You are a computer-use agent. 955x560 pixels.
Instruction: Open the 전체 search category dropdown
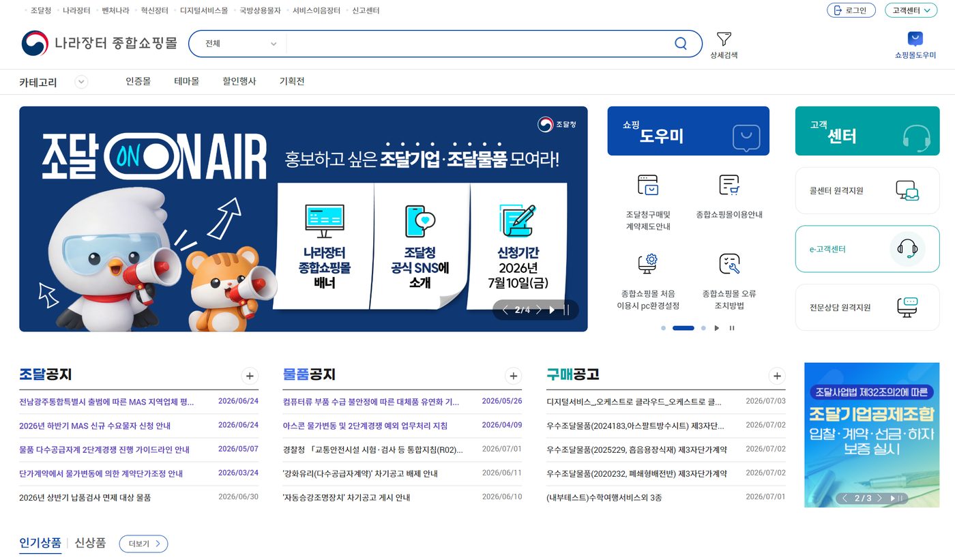pos(241,44)
